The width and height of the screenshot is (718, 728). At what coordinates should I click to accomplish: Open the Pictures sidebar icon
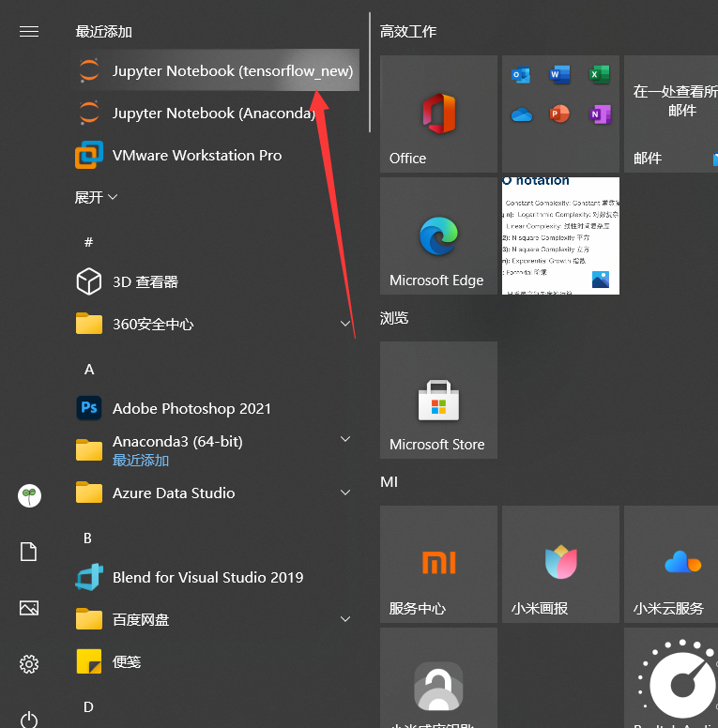29,608
